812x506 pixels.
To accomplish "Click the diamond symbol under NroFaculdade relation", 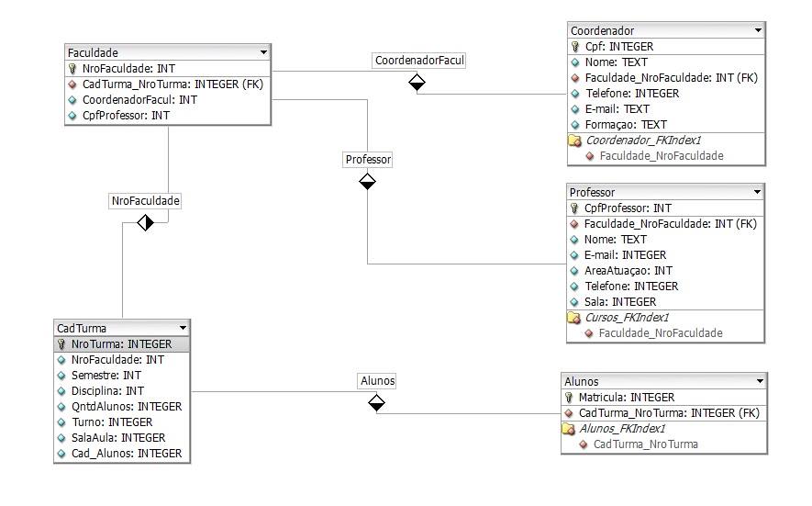I will [x=144, y=222].
